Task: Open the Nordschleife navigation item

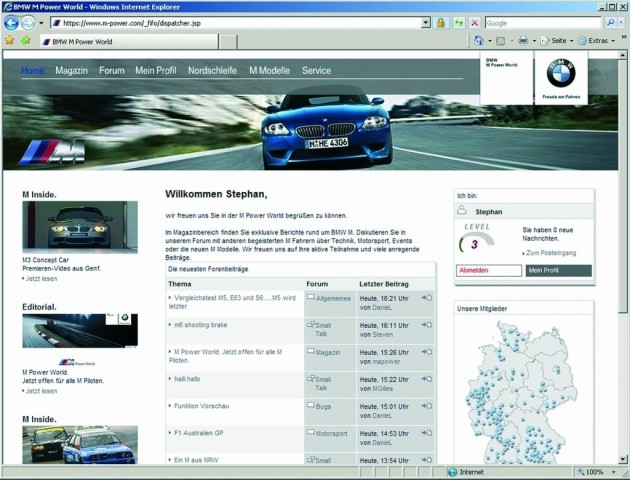Action: (x=212, y=70)
